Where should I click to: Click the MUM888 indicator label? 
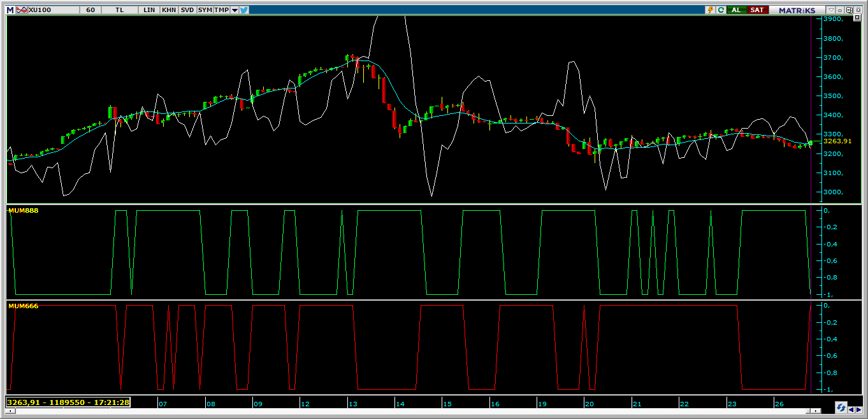pyautogui.click(x=23, y=209)
